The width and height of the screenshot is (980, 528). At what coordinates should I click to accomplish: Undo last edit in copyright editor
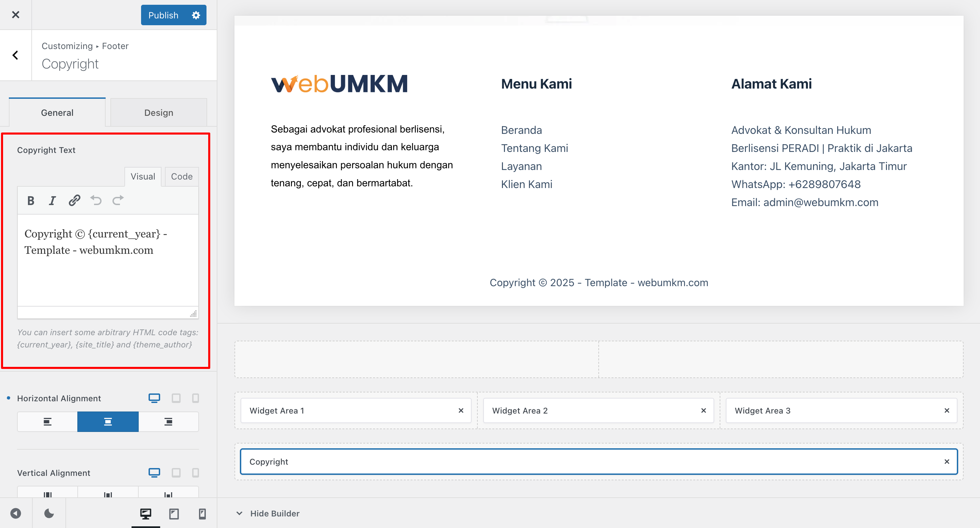[96, 200]
